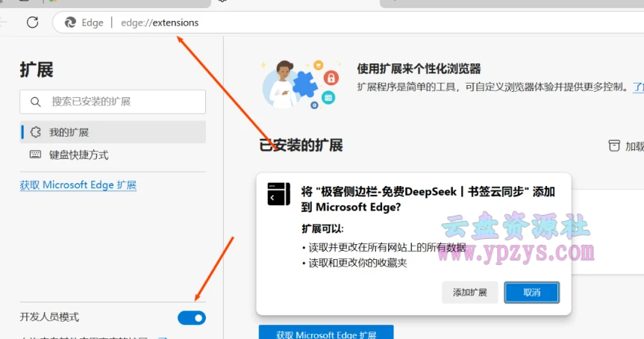Click the blue 获取 Microsoft Edge 扩展 button
644x339 pixels.
click(326, 333)
